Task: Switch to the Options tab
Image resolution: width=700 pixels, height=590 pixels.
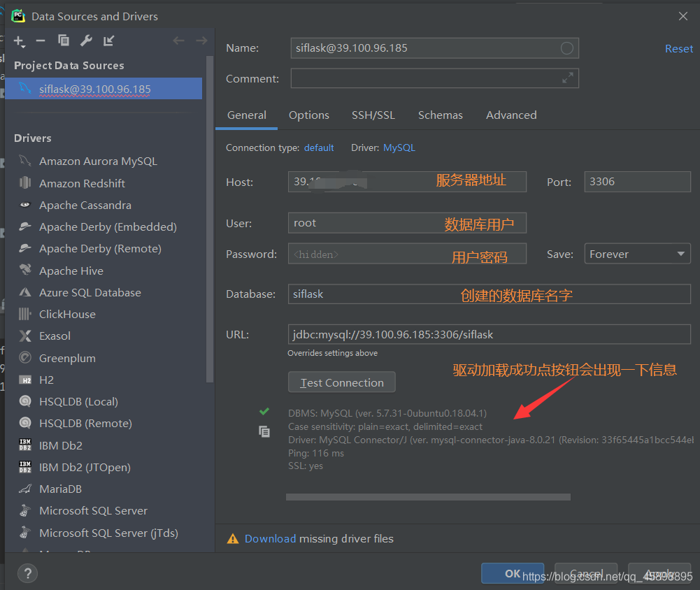Action: tap(309, 115)
